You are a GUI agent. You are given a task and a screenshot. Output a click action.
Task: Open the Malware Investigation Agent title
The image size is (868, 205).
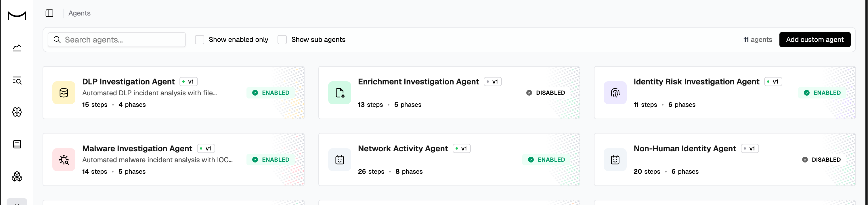(x=137, y=148)
